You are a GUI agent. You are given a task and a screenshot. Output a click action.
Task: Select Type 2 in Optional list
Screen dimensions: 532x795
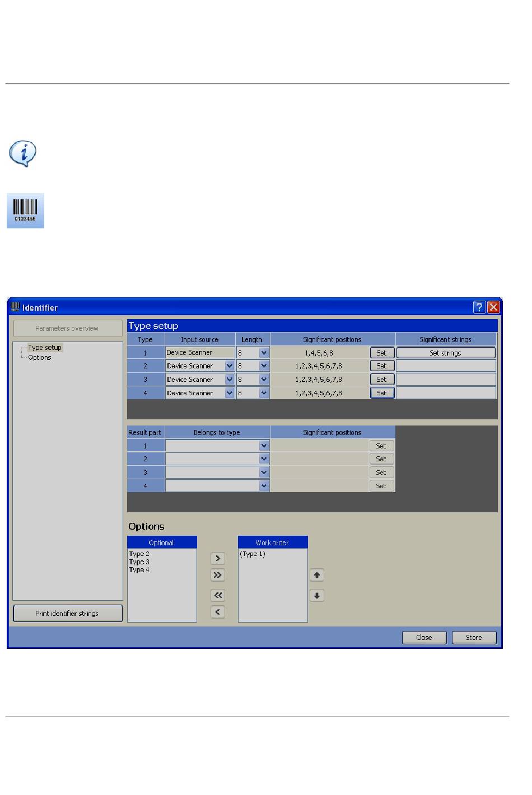(x=139, y=554)
